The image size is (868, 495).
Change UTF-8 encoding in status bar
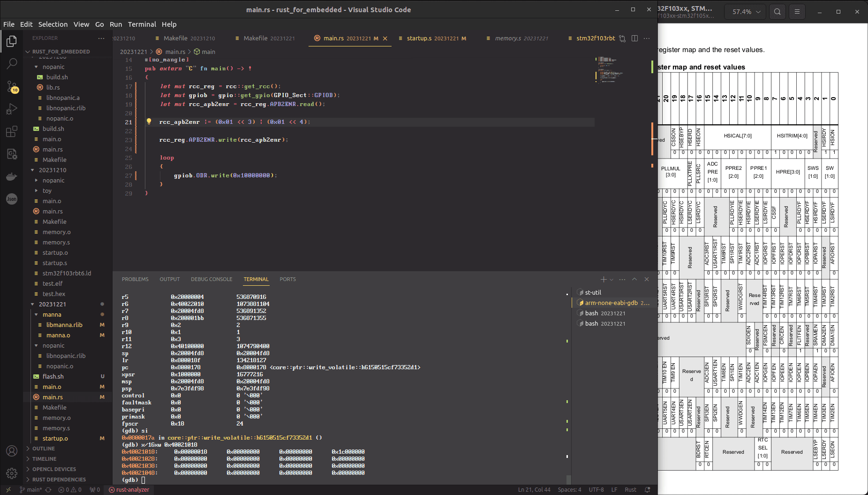pos(596,489)
